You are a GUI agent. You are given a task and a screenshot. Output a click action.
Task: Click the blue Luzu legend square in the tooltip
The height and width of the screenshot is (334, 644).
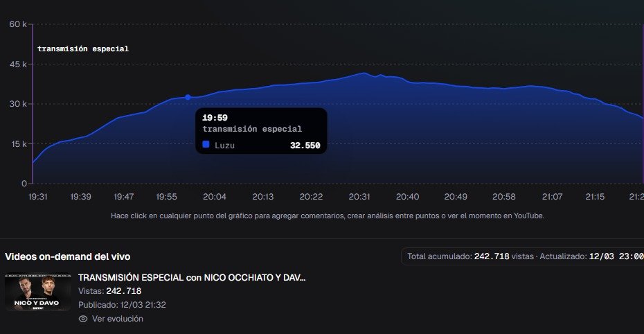(206, 145)
